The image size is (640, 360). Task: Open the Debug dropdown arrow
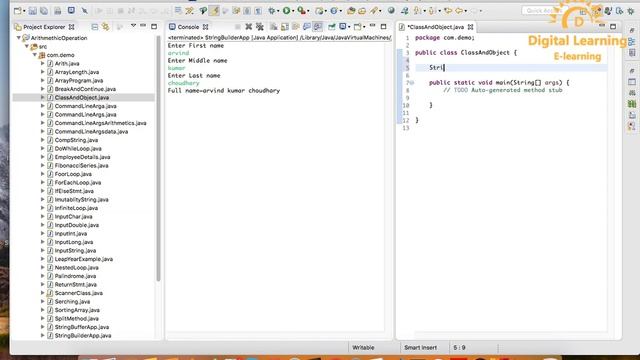[x=278, y=11]
